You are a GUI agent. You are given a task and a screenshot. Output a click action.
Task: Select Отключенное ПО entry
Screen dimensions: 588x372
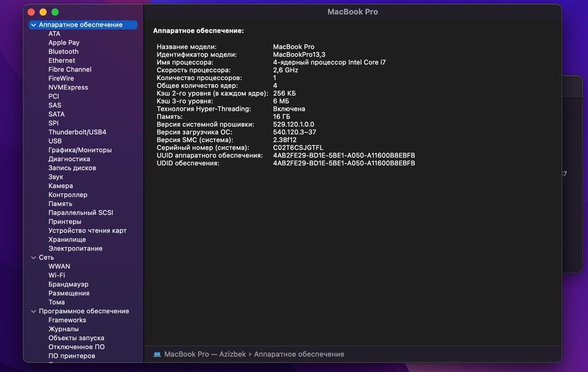(76, 347)
